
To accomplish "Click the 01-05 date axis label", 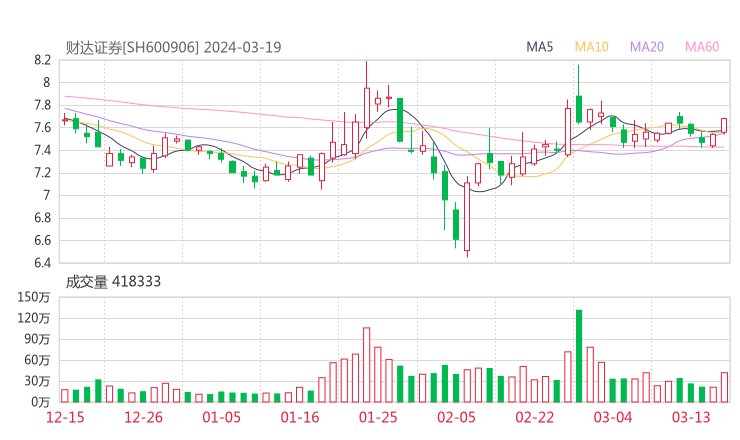I will (221, 417).
